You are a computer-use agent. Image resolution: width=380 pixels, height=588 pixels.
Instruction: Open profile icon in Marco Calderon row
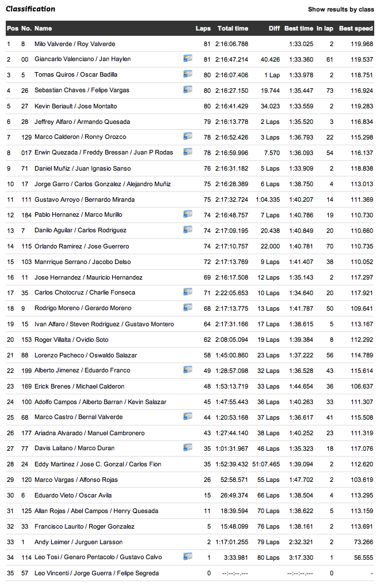pos(188,137)
